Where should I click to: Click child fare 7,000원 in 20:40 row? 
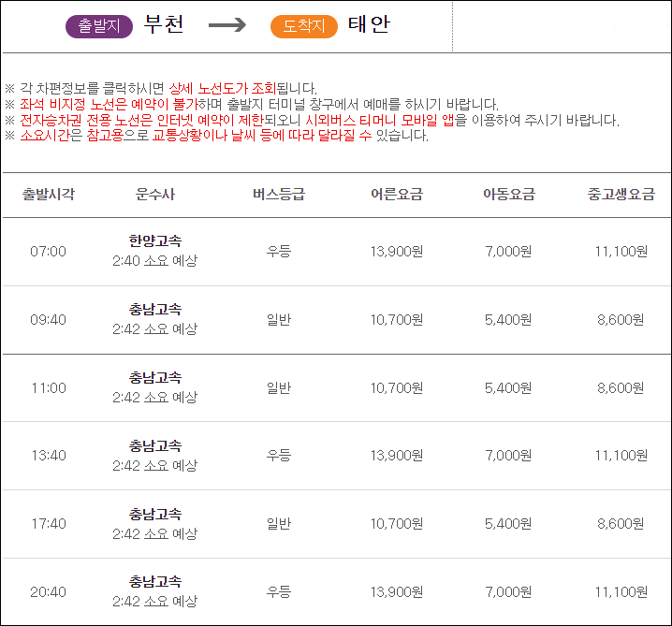508,591
